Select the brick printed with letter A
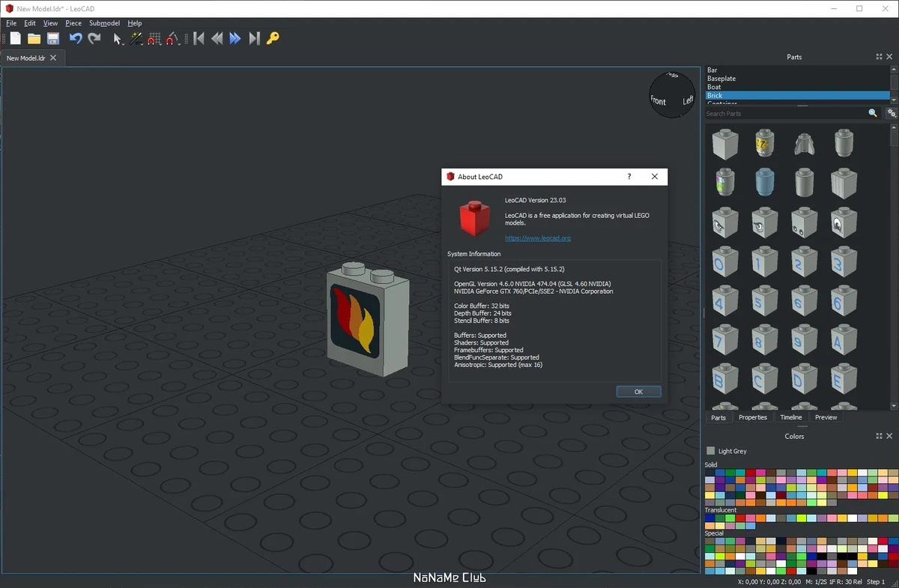 coord(844,340)
